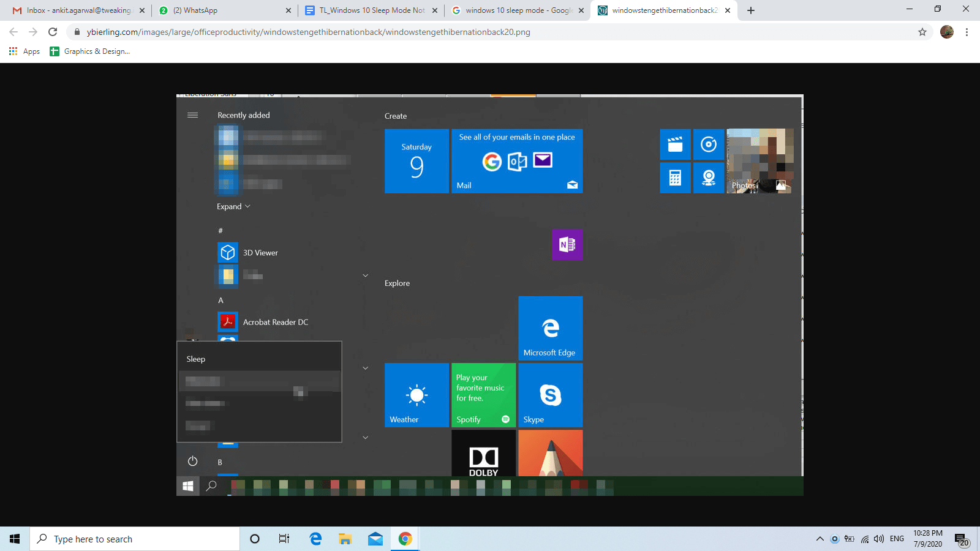The width and height of the screenshot is (980, 551).
Task: Open Acrobat Reader DC
Action: [275, 321]
